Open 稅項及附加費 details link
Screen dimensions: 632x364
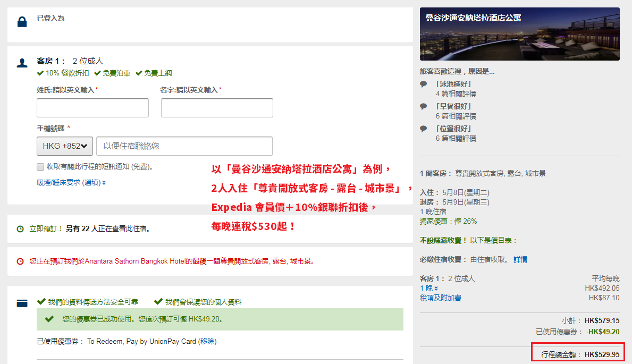tap(441, 298)
